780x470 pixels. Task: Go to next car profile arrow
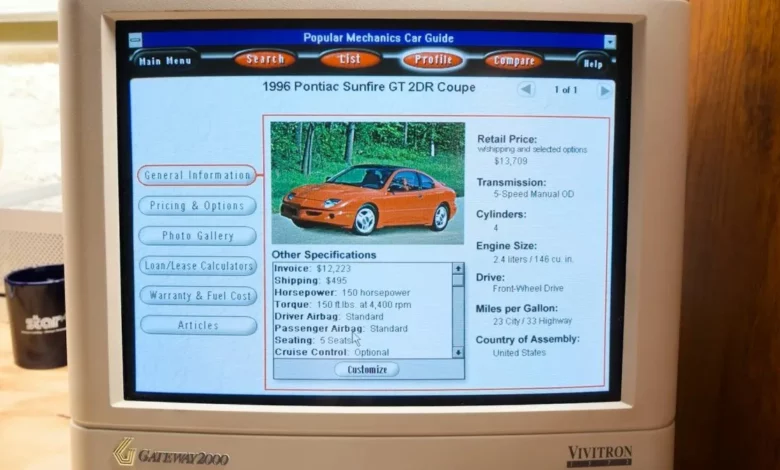tap(604, 91)
